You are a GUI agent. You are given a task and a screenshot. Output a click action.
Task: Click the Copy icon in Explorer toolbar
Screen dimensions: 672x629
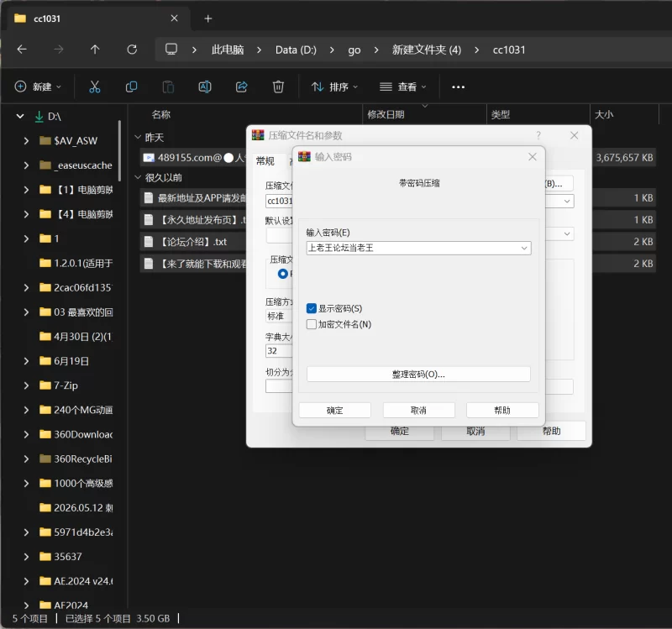click(x=132, y=87)
